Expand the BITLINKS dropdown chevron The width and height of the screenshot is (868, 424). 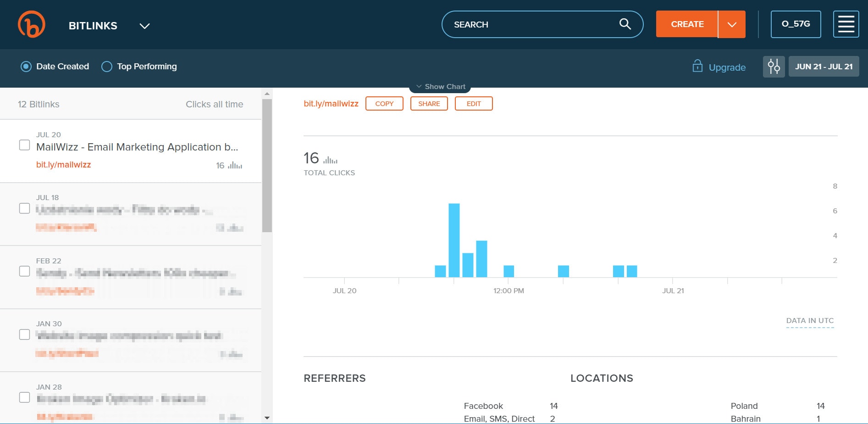pyautogui.click(x=144, y=26)
